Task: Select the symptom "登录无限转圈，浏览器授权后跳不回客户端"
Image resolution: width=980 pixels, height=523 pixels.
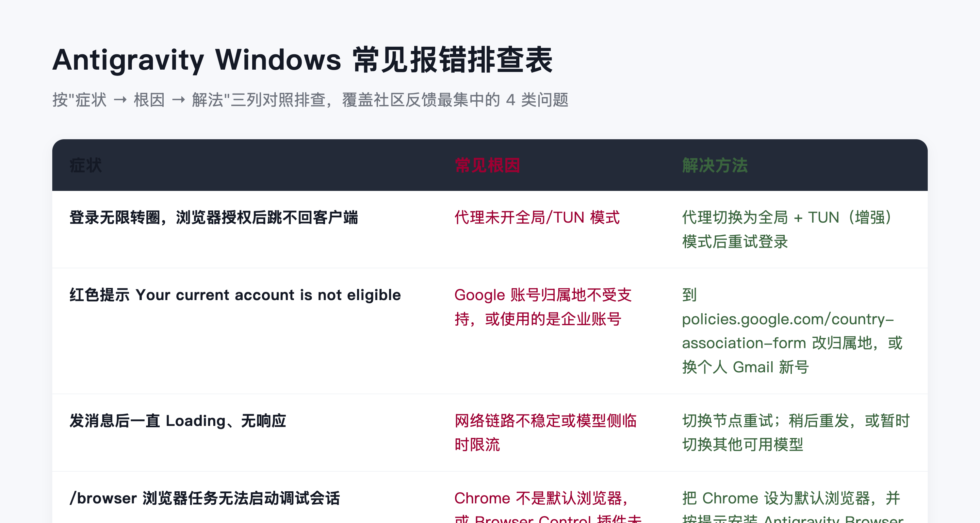Action: pyautogui.click(x=214, y=218)
